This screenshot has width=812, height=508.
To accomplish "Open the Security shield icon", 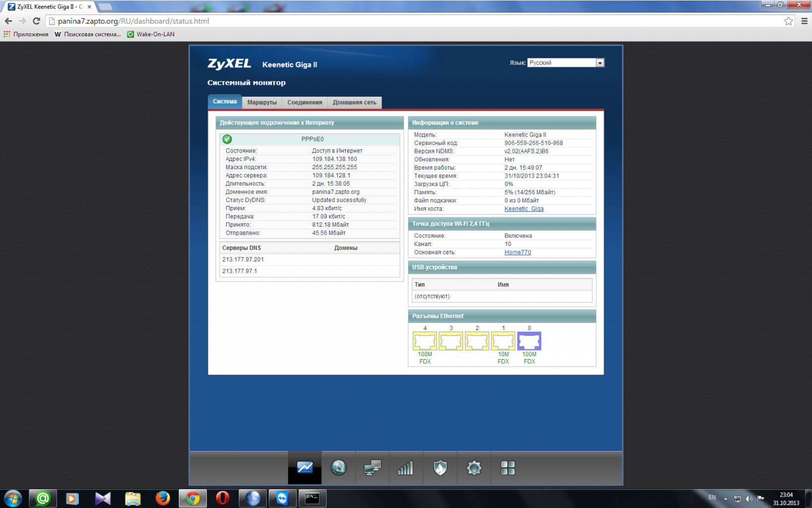I will coord(440,467).
